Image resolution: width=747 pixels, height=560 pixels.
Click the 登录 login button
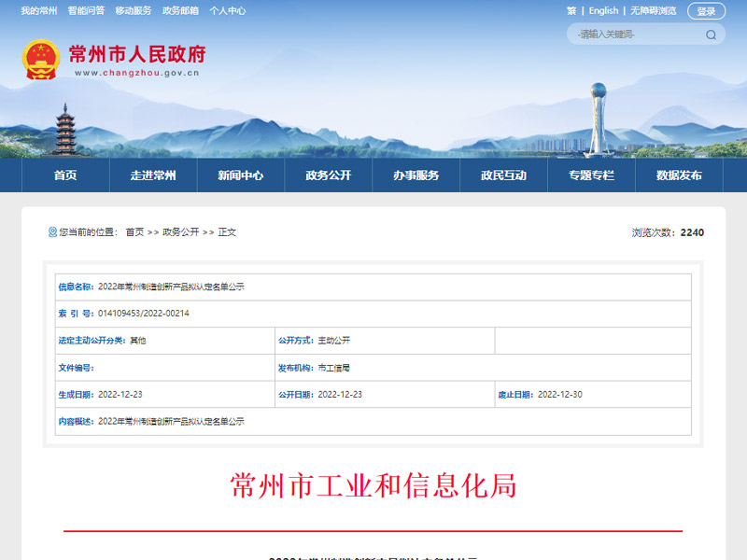706,11
